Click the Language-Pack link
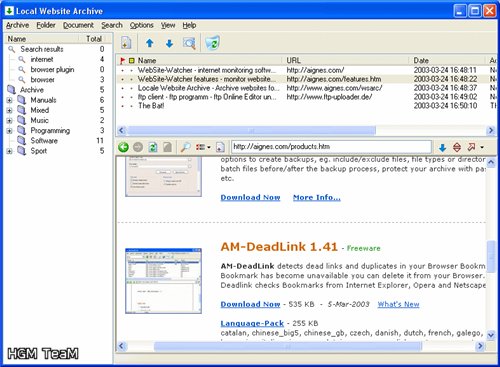This screenshot has width=500, height=367. (x=252, y=323)
